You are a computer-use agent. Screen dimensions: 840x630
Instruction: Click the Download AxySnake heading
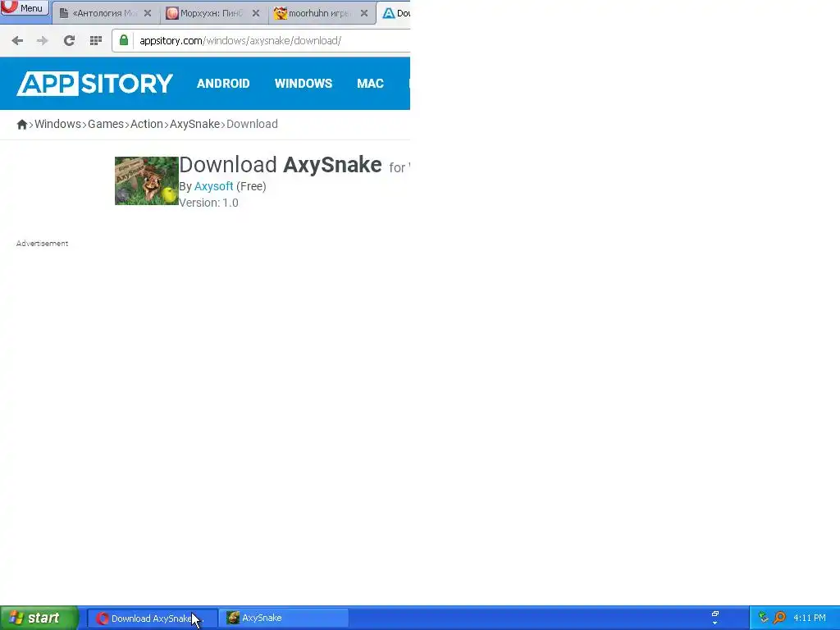coord(281,164)
